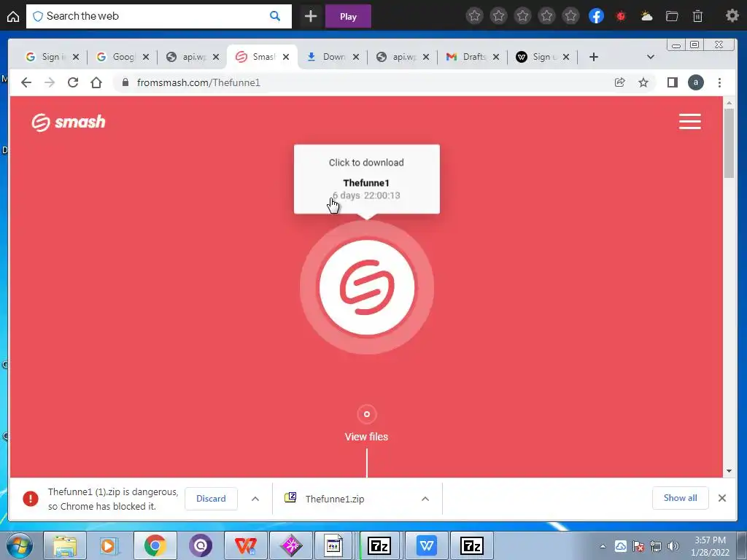Image resolution: width=747 pixels, height=560 pixels.
Task: Open the tab search dropdown chevron
Action: pos(650,57)
